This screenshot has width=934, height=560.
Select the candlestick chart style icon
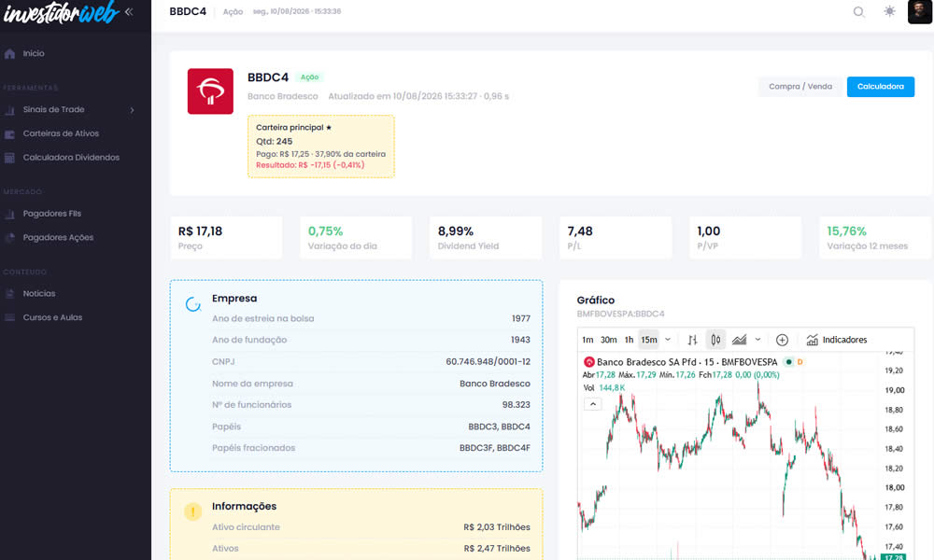pyautogui.click(x=715, y=340)
